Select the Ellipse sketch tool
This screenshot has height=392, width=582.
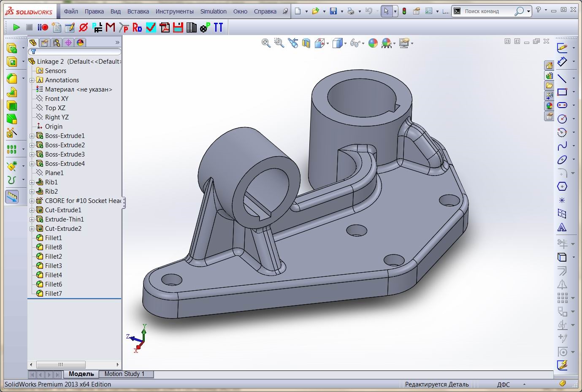562,160
